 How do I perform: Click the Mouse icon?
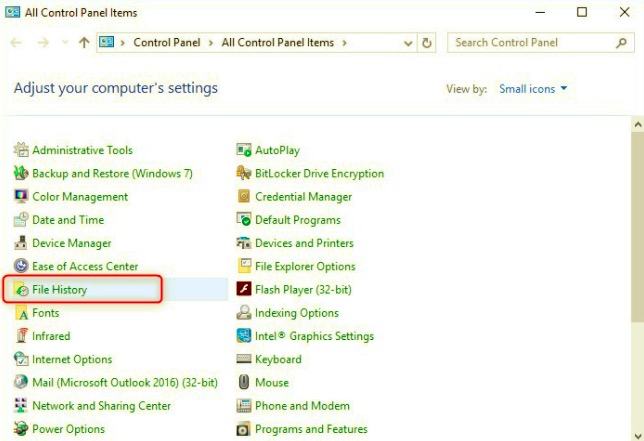click(244, 382)
